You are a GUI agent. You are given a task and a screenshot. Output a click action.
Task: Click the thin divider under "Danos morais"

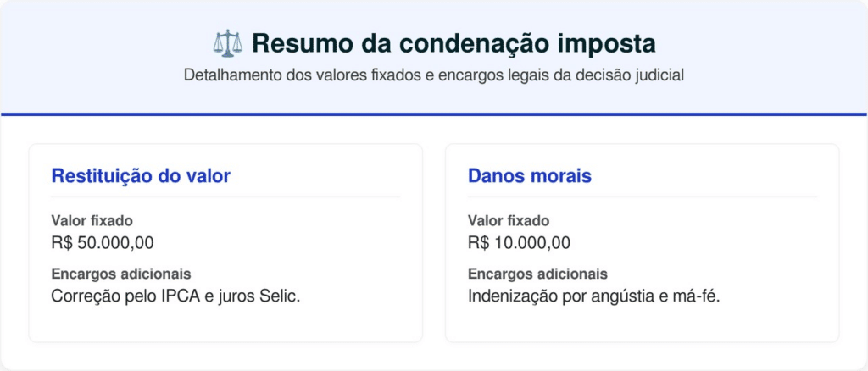(642, 197)
